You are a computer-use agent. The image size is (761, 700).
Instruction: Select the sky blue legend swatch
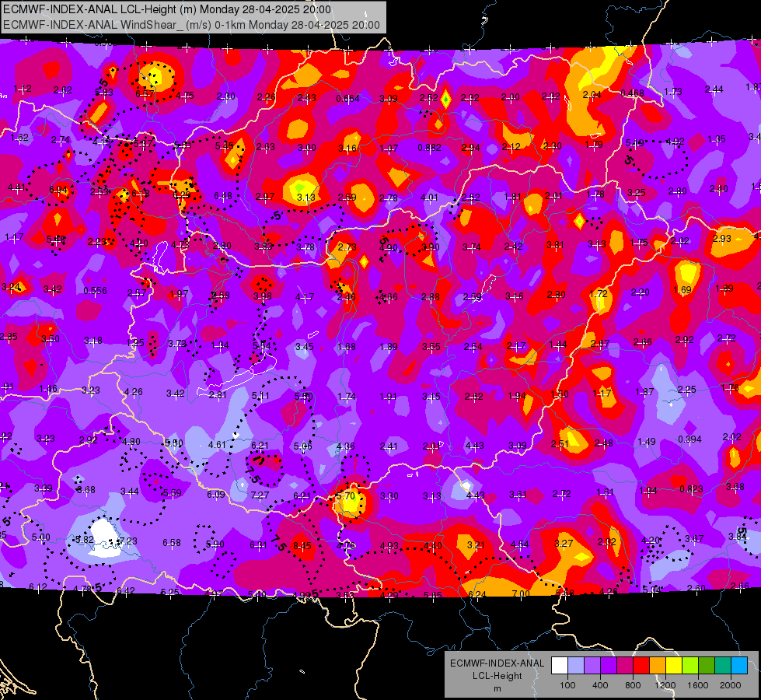[739, 666]
